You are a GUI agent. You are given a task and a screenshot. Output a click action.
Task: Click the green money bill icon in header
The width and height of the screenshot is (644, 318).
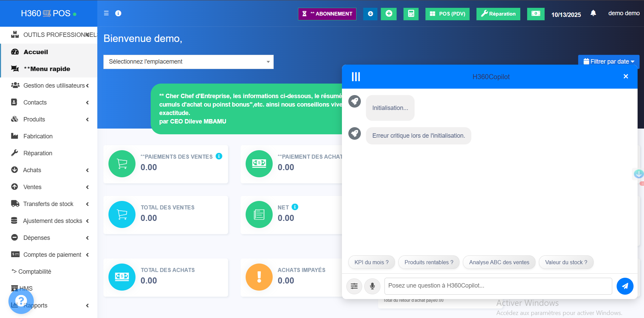(536, 14)
